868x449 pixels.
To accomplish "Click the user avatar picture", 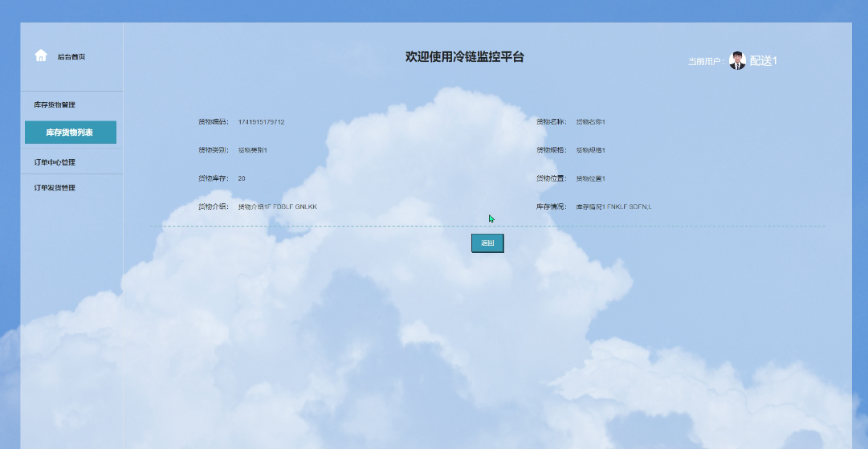I will (x=737, y=61).
